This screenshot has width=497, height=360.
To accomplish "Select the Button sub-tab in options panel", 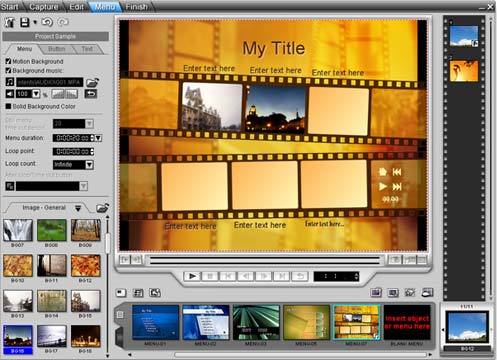I will click(x=57, y=49).
